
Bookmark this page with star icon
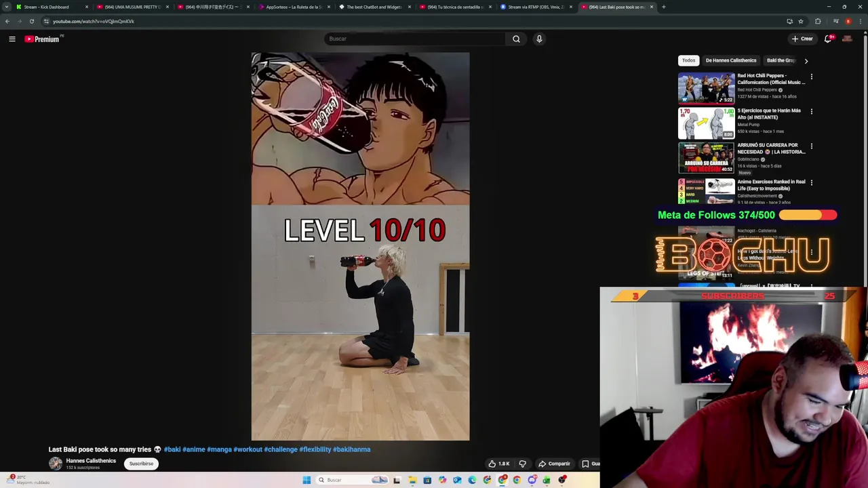tap(800, 21)
